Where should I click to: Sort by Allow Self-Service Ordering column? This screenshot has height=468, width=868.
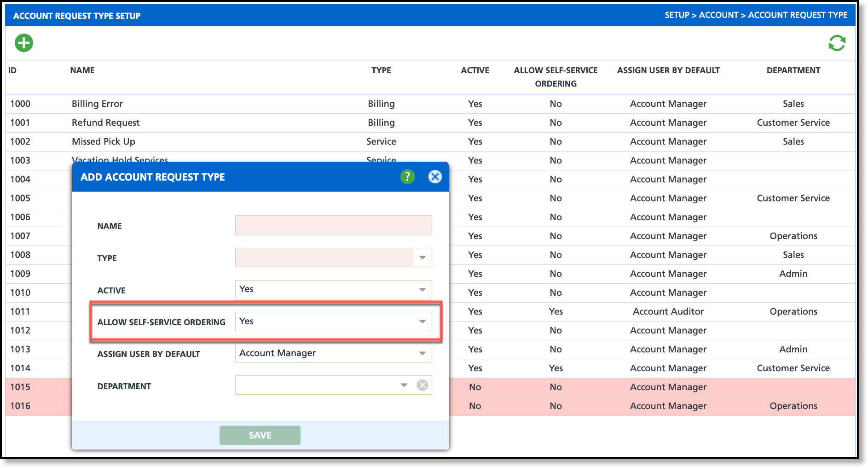pyautogui.click(x=556, y=77)
